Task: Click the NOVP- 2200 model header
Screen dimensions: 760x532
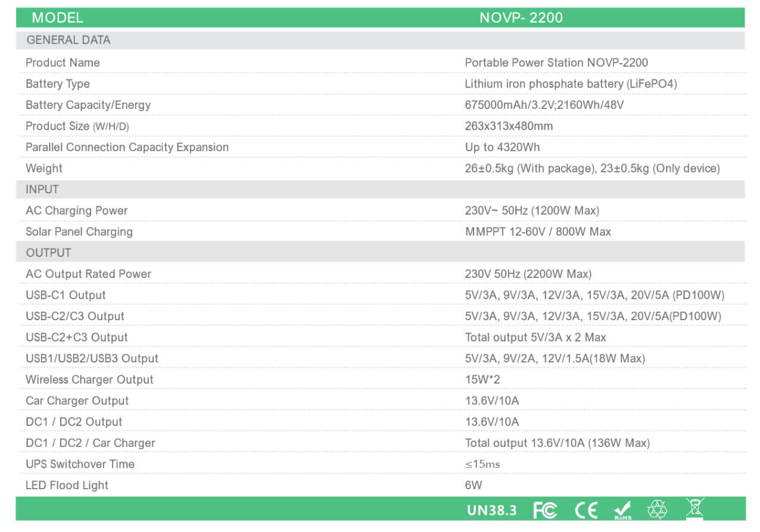Action: tap(521, 18)
